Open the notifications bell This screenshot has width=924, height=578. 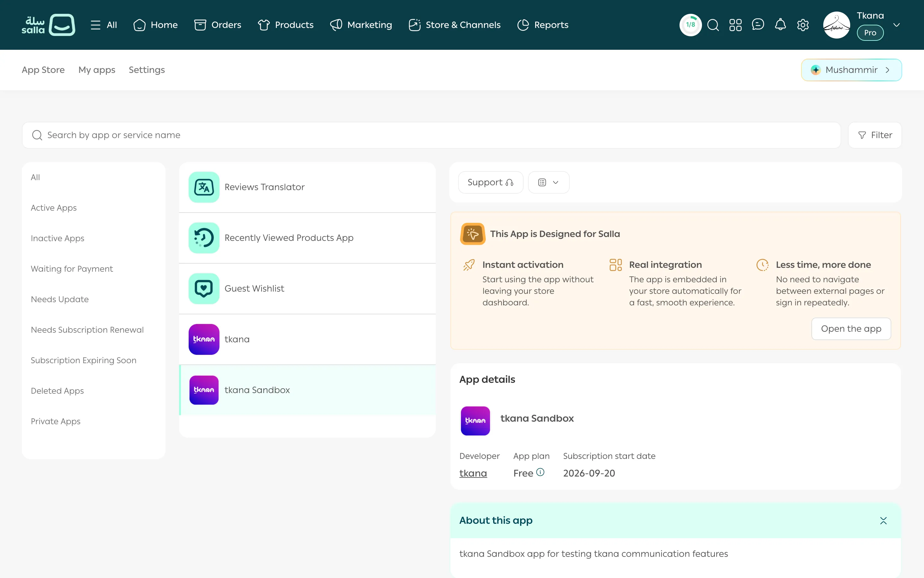pyautogui.click(x=781, y=25)
